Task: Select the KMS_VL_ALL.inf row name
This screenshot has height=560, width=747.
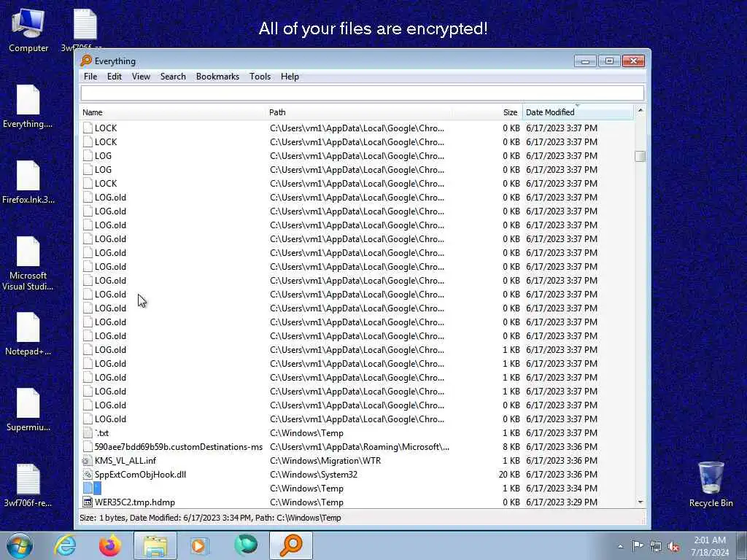Action: [125, 461]
